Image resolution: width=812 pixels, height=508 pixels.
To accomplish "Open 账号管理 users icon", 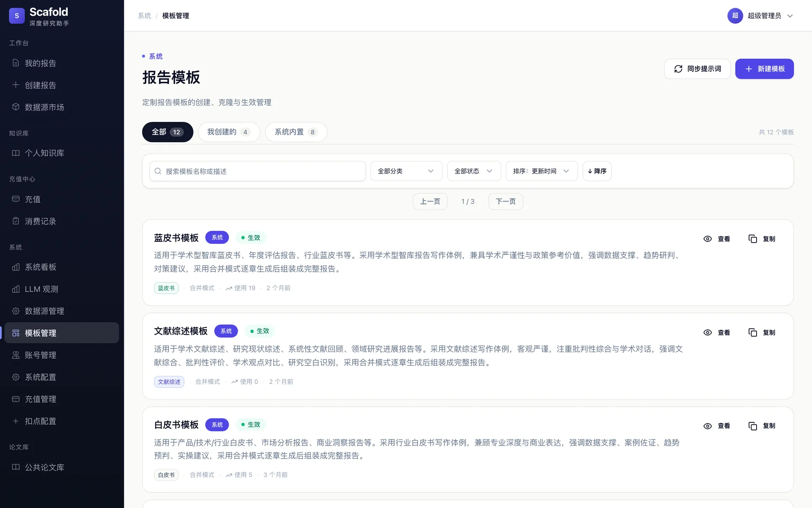I will [x=16, y=355].
